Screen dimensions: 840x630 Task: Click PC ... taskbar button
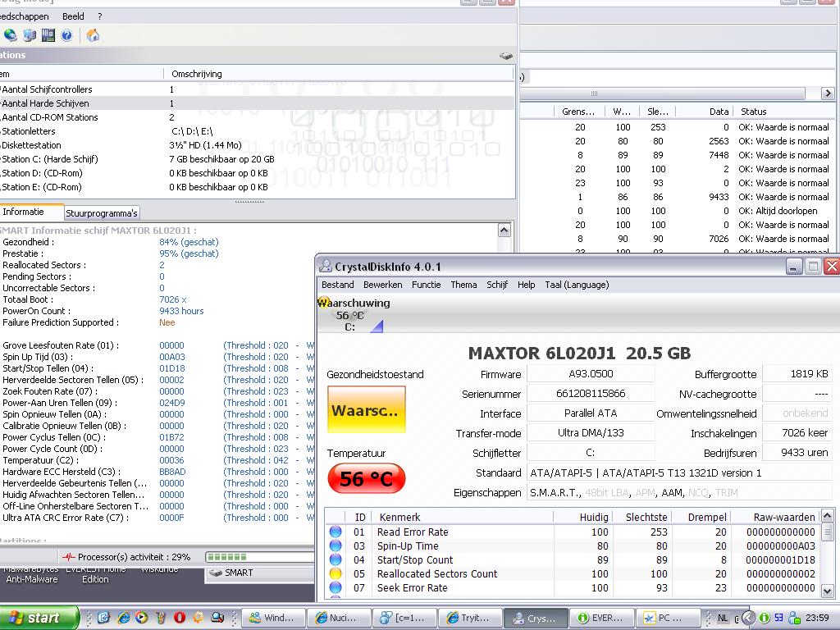pyautogui.click(x=668, y=618)
